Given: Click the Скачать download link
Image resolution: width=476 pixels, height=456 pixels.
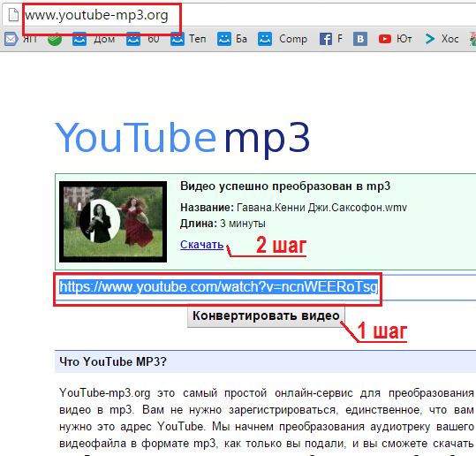Looking at the screenshot, I should (x=202, y=244).
